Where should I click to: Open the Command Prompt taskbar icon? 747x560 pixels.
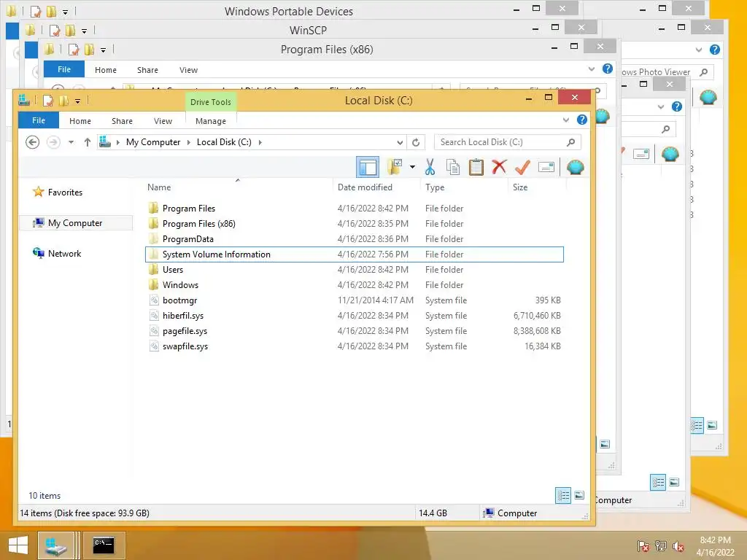point(104,545)
